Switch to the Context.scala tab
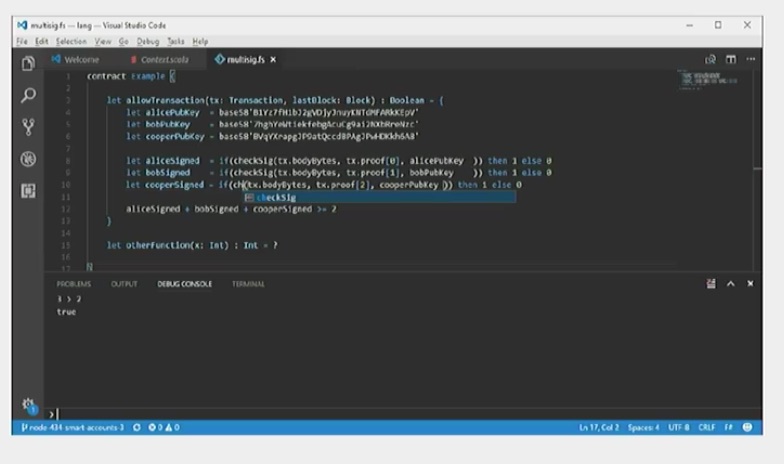 [163, 60]
